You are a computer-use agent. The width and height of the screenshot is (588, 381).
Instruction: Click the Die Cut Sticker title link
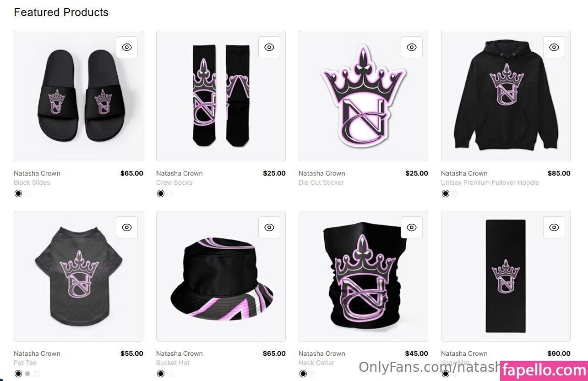pyautogui.click(x=321, y=182)
